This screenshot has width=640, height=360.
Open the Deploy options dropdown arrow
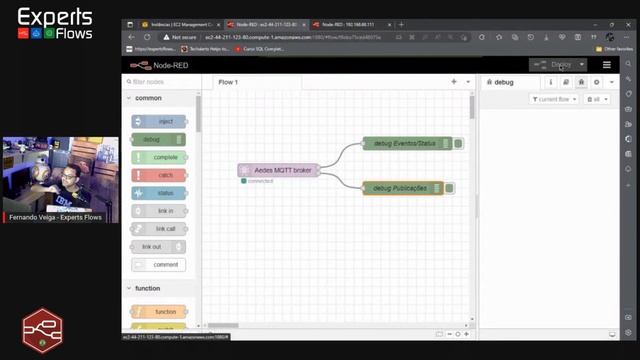pyautogui.click(x=582, y=64)
